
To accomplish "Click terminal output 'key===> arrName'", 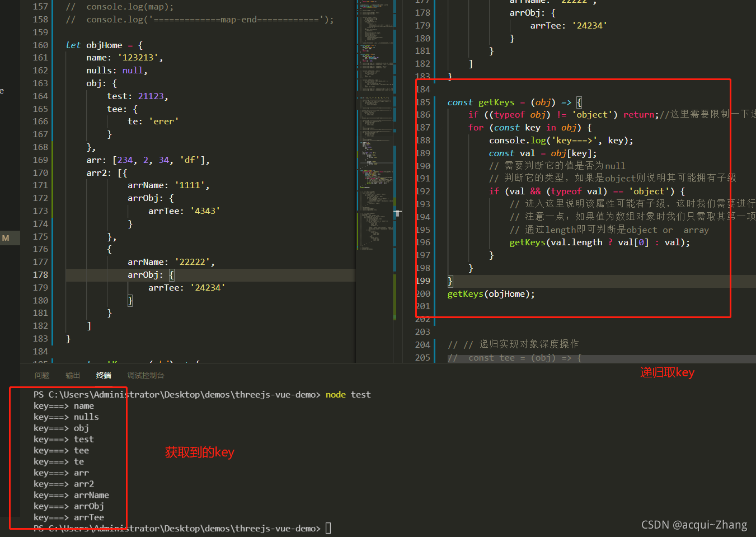I will 72,496.
